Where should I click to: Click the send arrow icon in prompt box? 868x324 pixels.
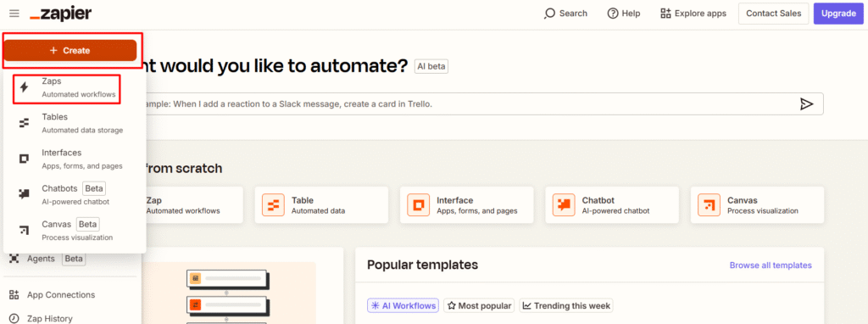click(x=807, y=103)
